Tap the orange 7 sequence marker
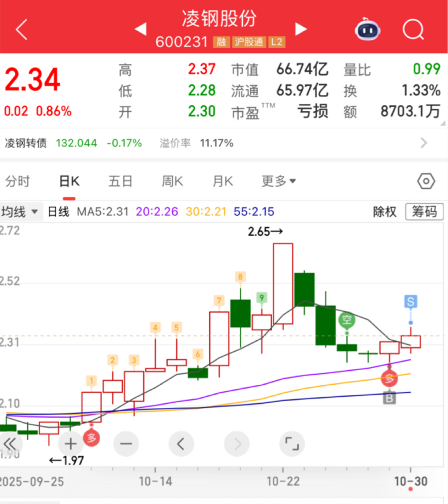Image resolution: width=448 pixels, height=504 pixels. pos(219,301)
